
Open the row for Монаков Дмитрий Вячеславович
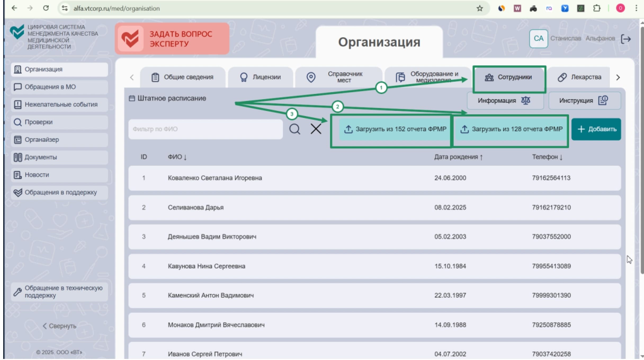[374, 325]
